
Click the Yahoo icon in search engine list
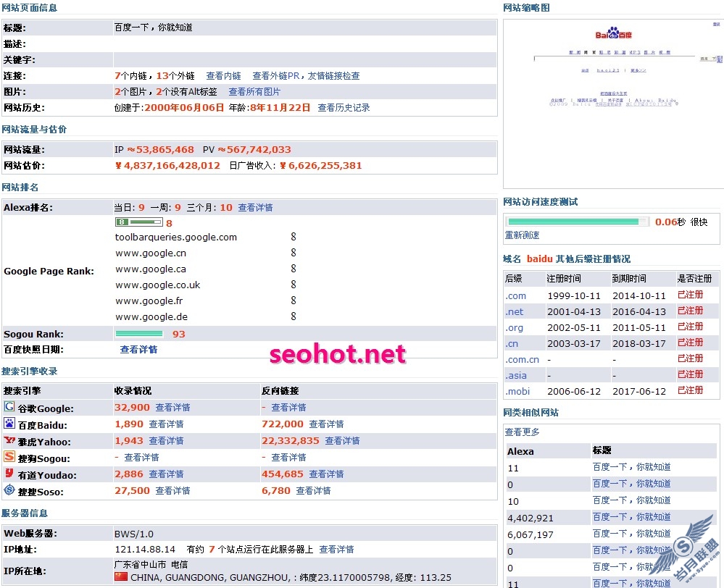[9, 440]
